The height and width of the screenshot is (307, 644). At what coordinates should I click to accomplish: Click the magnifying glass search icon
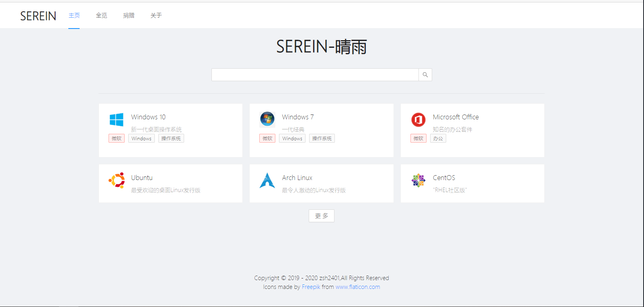tap(425, 75)
